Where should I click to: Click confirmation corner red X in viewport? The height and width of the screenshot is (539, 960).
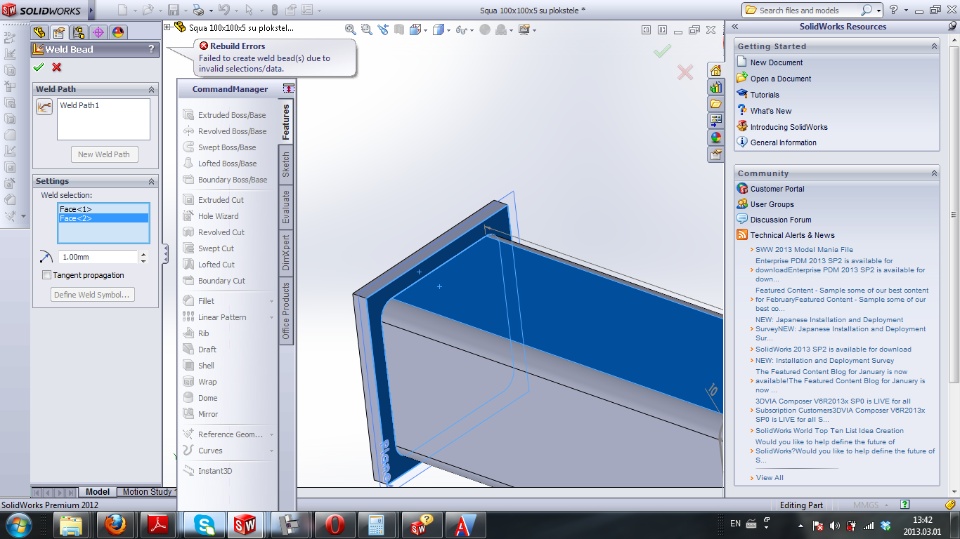pyautogui.click(x=685, y=73)
